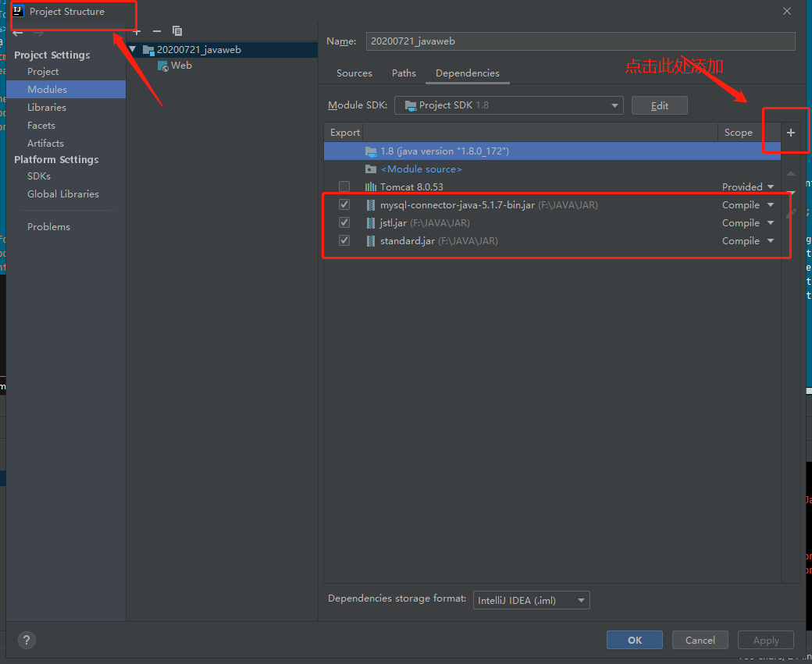The image size is (812, 664).
Task: Open the Module SDK dropdown
Action: click(509, 105)
